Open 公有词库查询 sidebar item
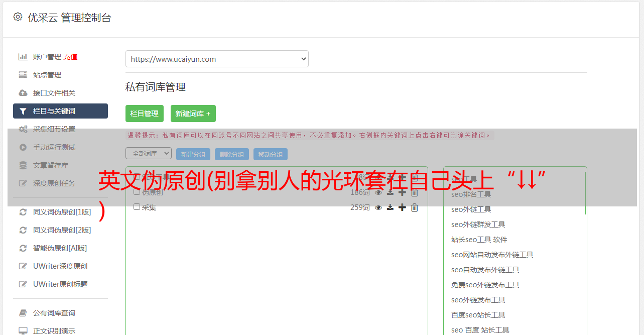644x335 pixels. click(54, 313)
